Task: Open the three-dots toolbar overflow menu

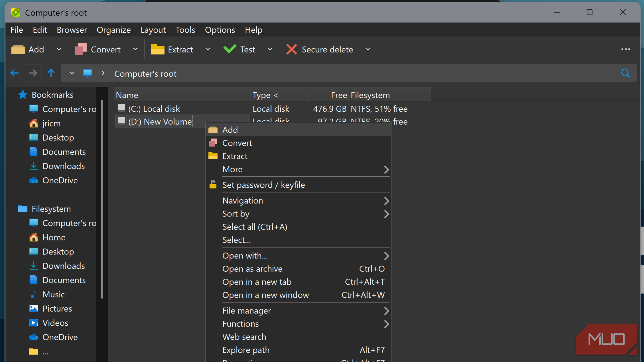Action: tap(625, 49)
